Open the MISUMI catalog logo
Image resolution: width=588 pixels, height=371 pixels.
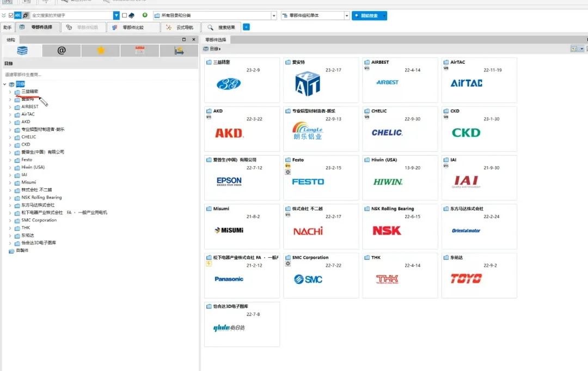click(229, 230)
